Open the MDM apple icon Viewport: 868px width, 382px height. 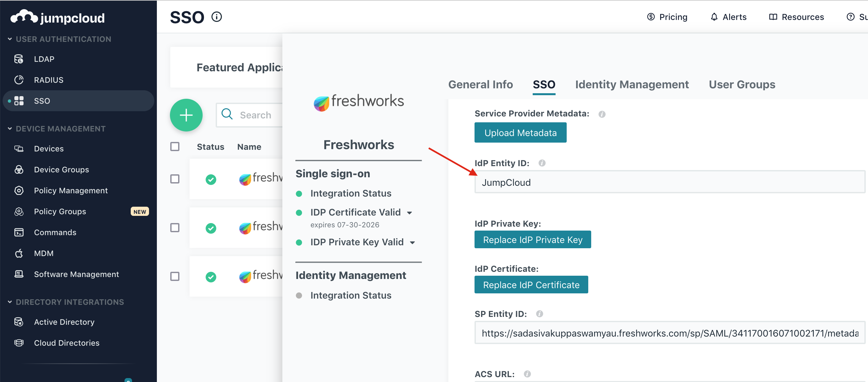pos(19,253)
